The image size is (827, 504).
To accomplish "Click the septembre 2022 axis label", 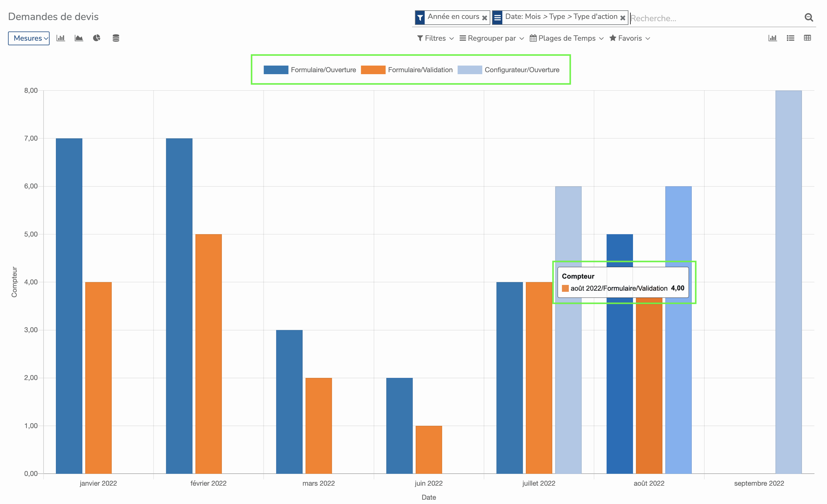I will (x=759, y=483).
